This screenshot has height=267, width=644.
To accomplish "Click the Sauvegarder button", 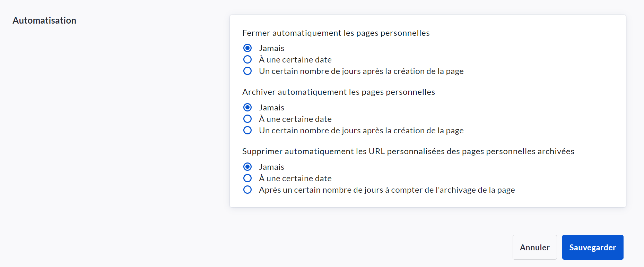I will pyautogui.click(x=592, y=247).
